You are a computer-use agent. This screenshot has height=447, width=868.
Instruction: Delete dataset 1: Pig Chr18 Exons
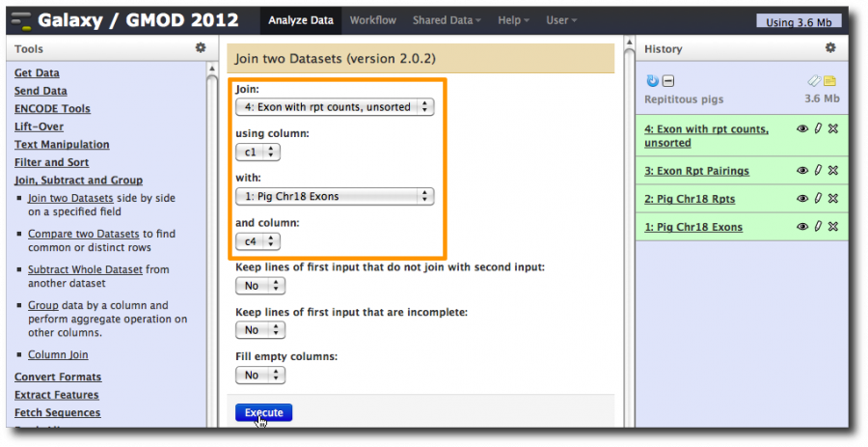[x=833, y=227]
